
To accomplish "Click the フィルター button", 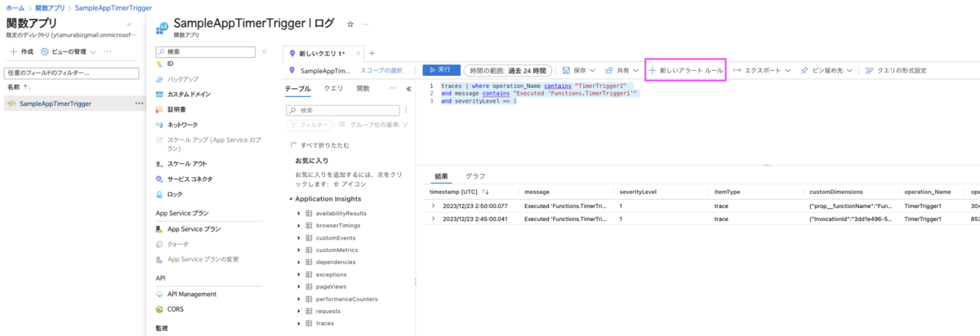I will tap(310, 125).
